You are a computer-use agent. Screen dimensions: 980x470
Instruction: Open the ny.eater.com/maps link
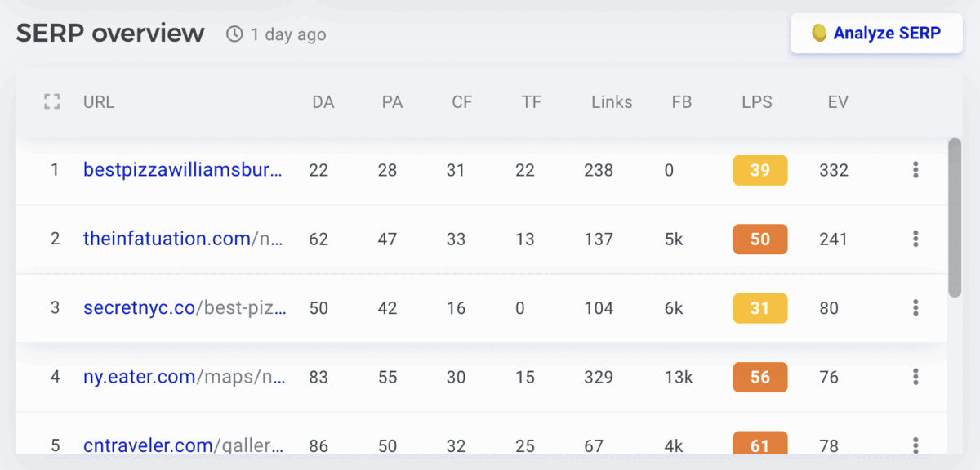point(184,377)
